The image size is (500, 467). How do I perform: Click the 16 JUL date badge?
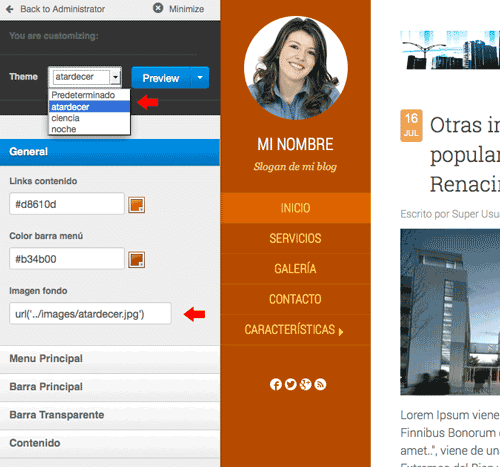(411, 126)
